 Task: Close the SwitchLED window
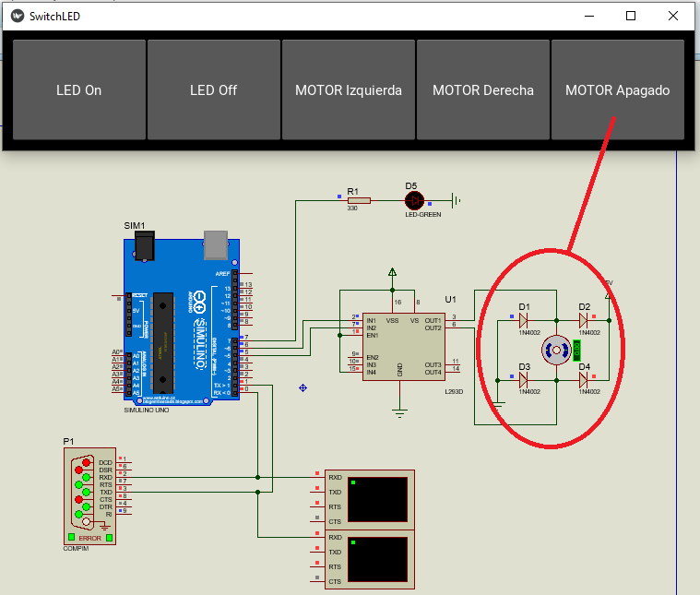(x=673, y=16)
